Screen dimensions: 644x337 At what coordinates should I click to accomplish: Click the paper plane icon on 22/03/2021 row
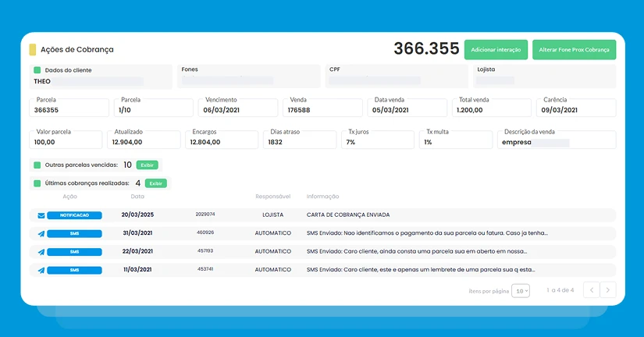tap(41, 252)
